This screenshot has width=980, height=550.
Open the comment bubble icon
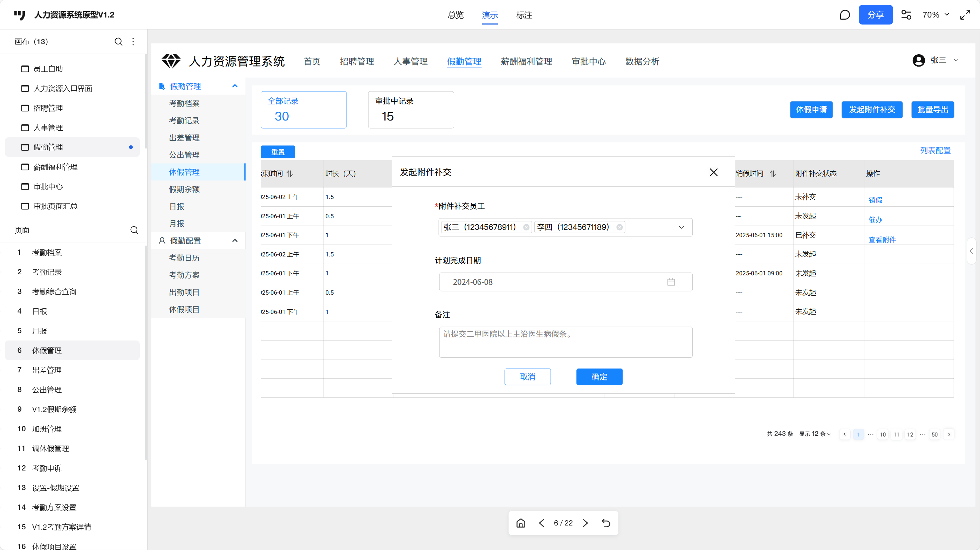tap(844, 15)
